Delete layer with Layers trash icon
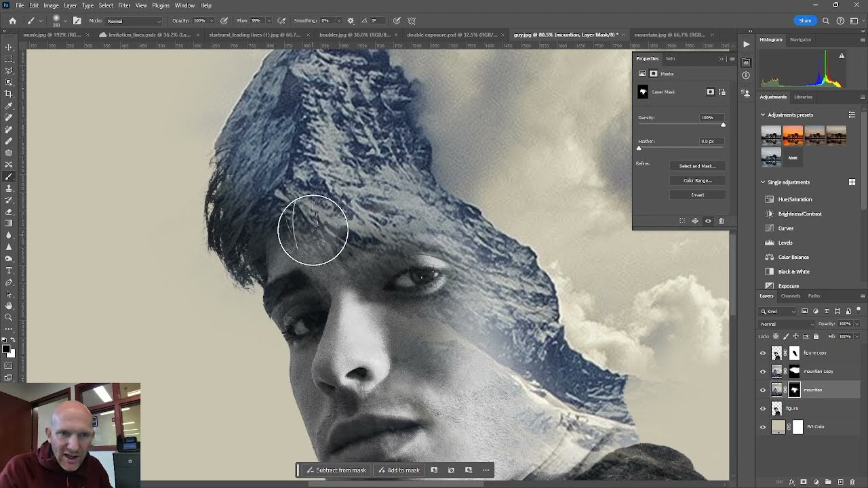This screenshot has height=488, width=868. coord(852,482)
